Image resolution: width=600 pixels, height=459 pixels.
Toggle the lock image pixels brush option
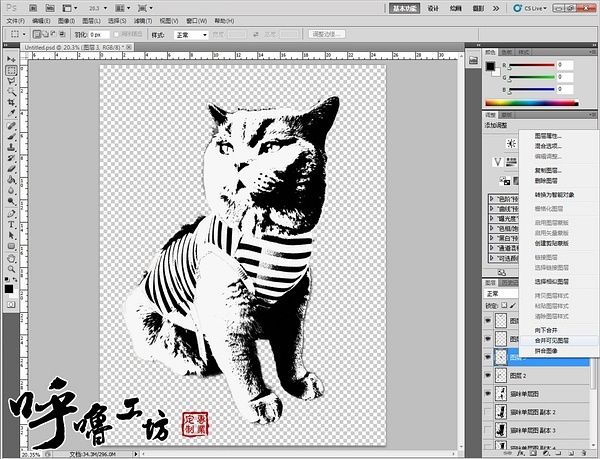click(x=513, y=305)
